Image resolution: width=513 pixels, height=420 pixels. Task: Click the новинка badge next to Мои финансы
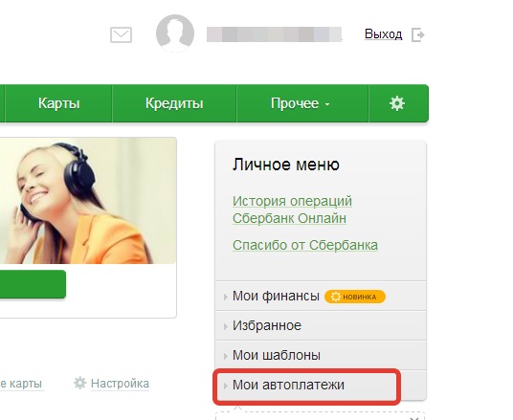[355, 297]
